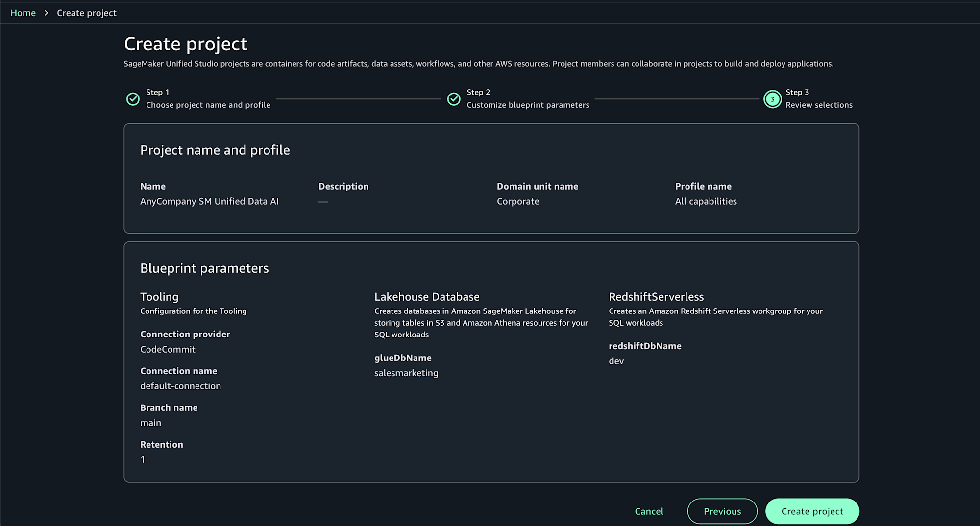Click the 'Create project' page title
The width and height of the screenshot is (980, 526).
pyautogui.click(x=186, y=44)
